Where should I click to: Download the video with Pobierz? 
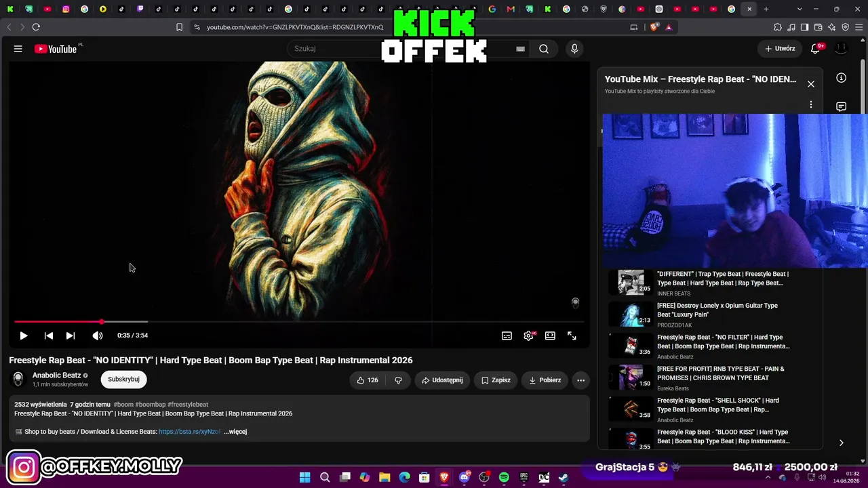point(545,380)
